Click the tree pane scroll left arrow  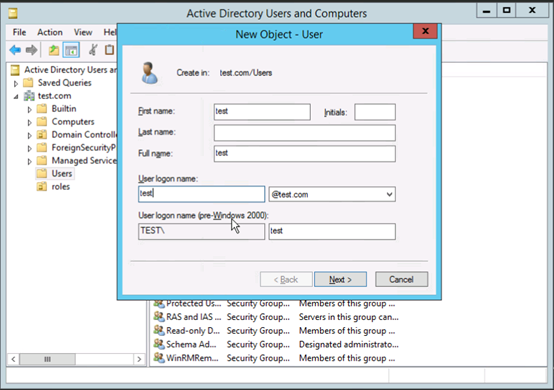[13, 359]
